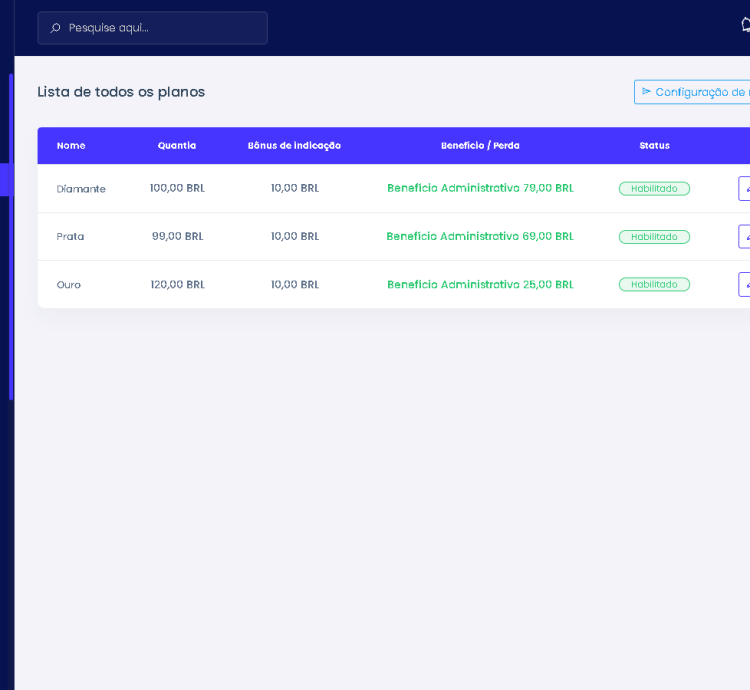
Task: Click the Habilitado badge for Diamante
Action: click(x=654, y=189)
